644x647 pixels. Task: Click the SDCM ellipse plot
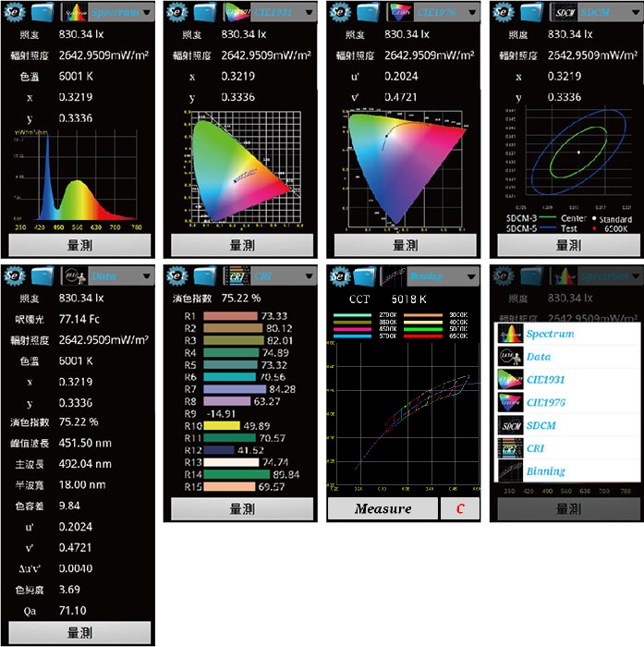[569, 157]
